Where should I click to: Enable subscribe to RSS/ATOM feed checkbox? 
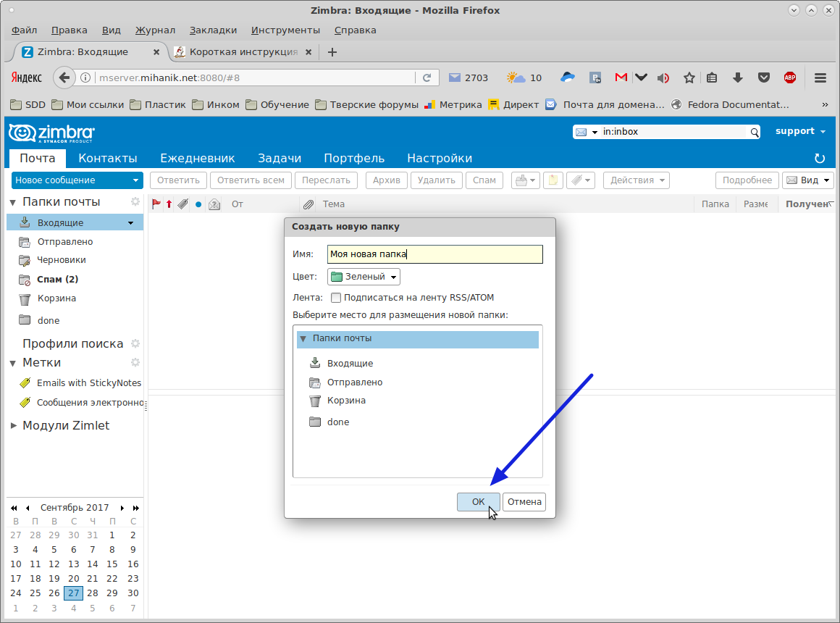(336, 298)
